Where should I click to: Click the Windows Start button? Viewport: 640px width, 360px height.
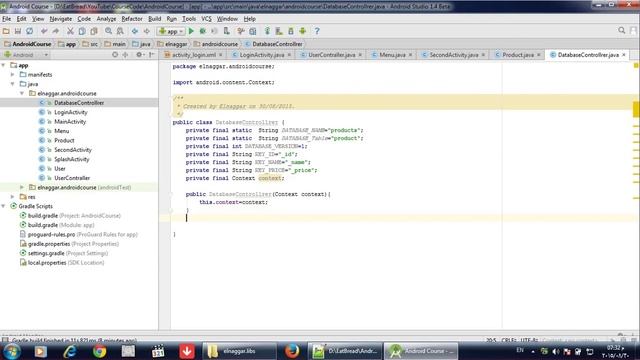[11, 351]
